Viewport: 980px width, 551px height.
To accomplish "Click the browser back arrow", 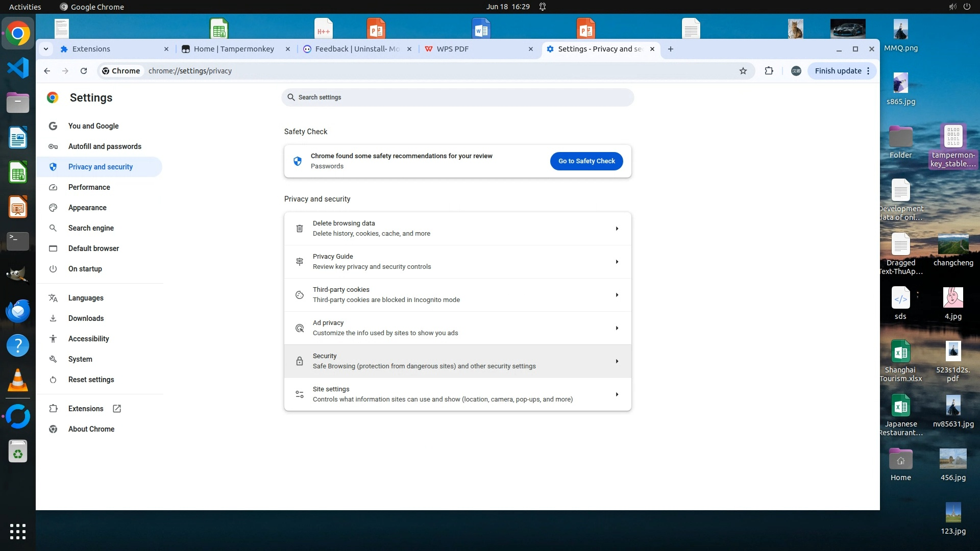I will (47, 71).
